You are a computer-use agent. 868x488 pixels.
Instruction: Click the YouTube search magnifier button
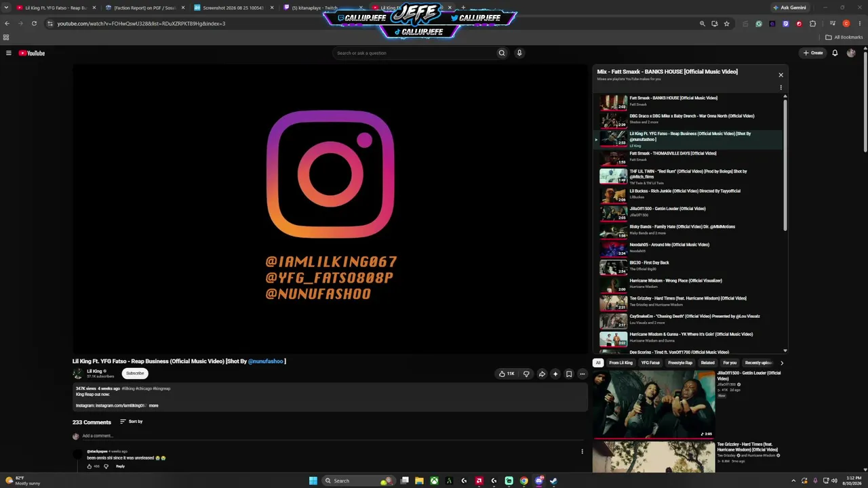coord(502,53)
